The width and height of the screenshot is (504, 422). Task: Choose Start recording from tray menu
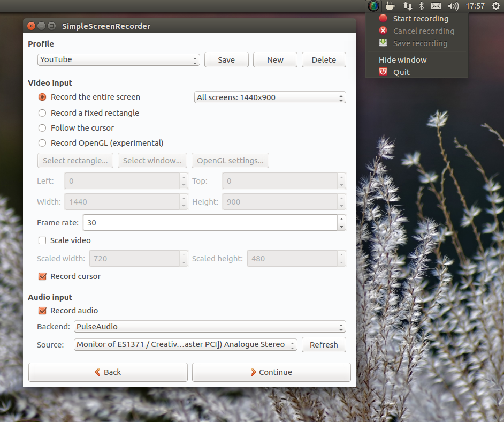[420, 19]
